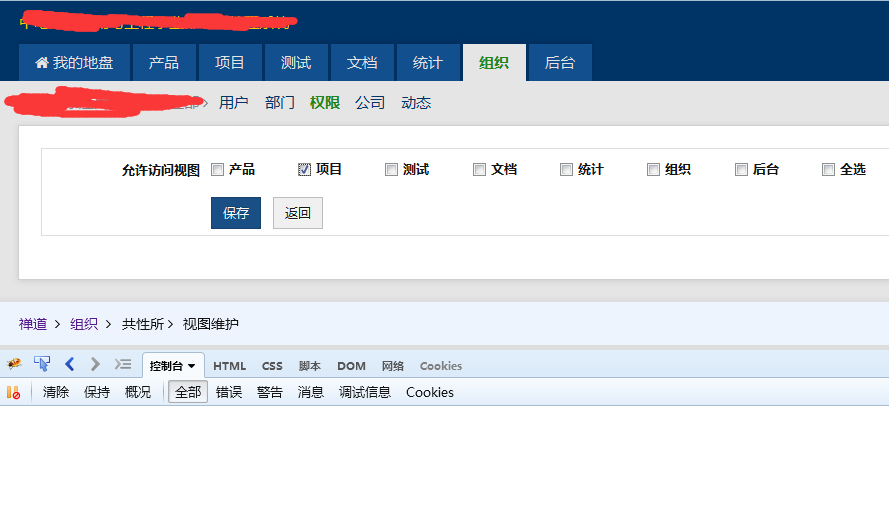Viewport: 889px width, 520px height.
Task: Activate the Firebug element inspector arrow
Action: (42, 363)
